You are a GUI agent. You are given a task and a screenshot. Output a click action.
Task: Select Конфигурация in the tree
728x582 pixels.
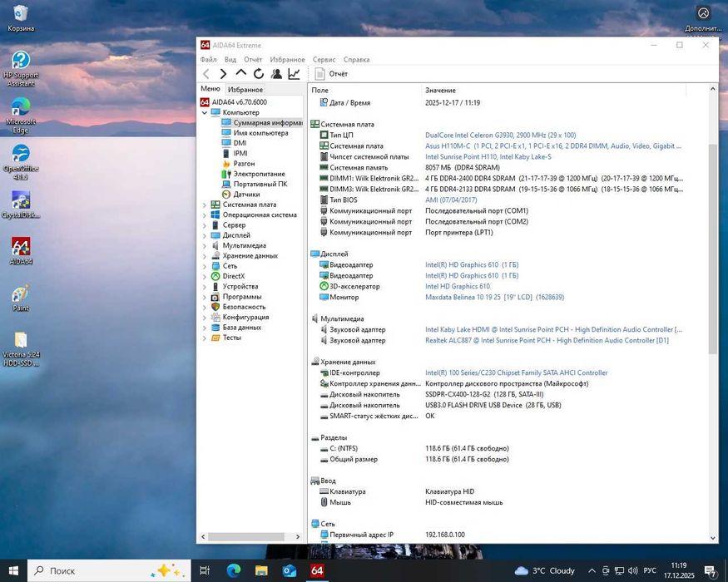point(245,317)
